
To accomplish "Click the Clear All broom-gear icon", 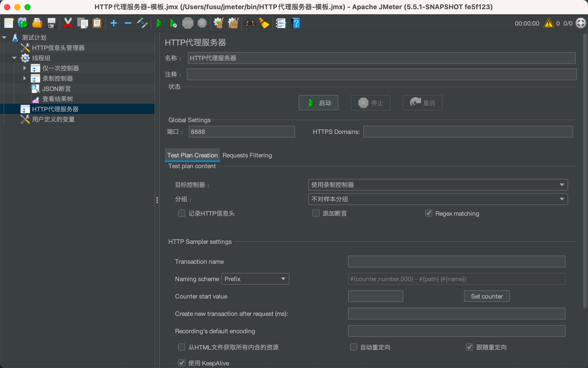I will pyautogui.click(x=233, y=23).
